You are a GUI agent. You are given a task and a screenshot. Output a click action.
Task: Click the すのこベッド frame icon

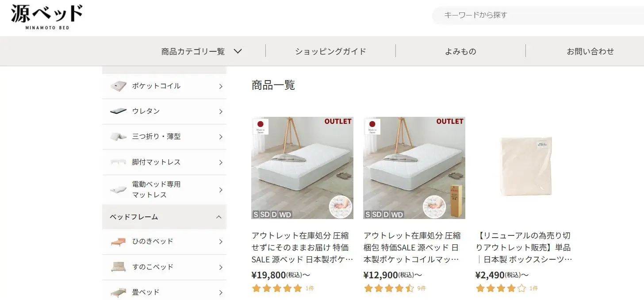(119, 267)
